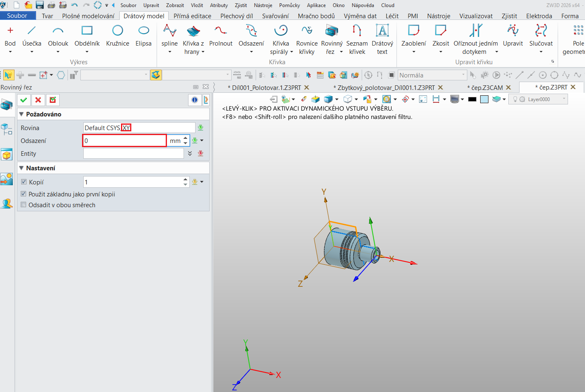Open the Layer0000 layer dropdown

(x=538, y=99)
